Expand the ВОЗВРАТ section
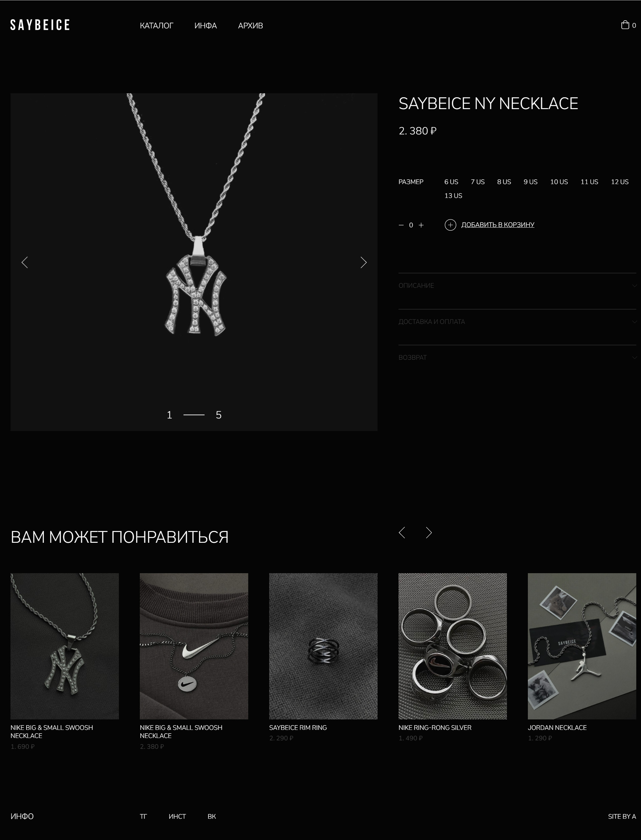The image size is (641, 840). (517, 357)
